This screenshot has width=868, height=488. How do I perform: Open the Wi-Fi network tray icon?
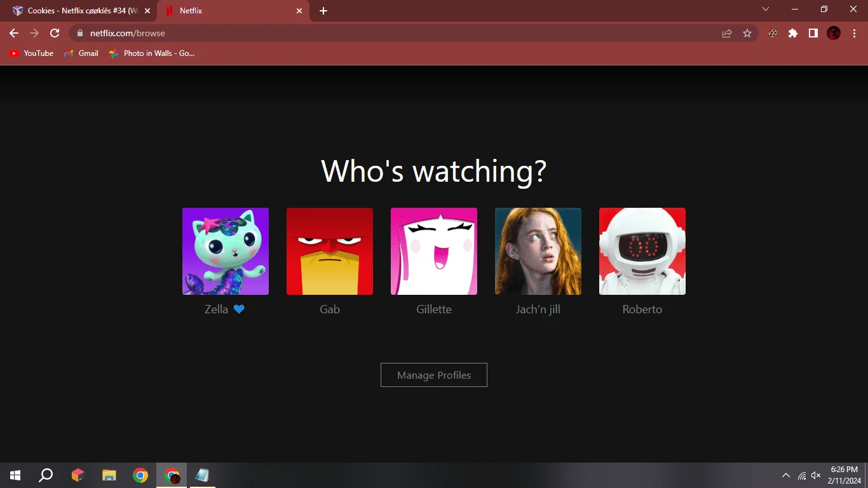coord(802,475)
